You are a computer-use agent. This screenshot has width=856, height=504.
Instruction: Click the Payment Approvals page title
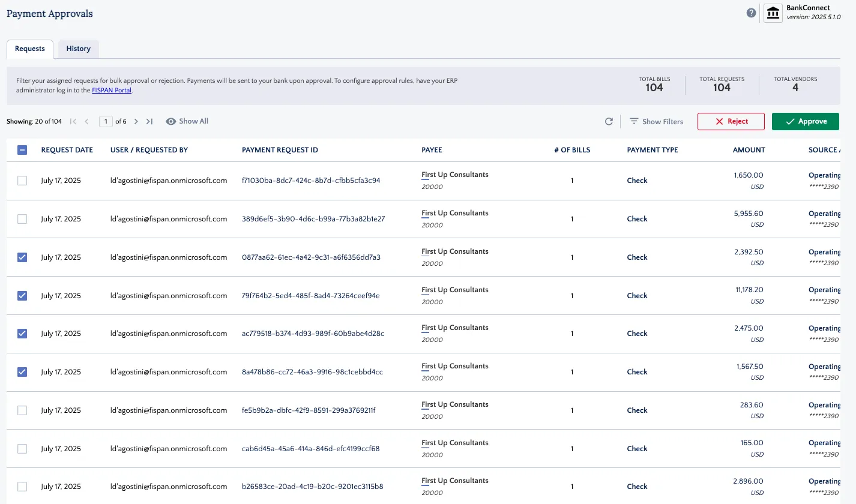pyautogui.click(x=50, y=13)
